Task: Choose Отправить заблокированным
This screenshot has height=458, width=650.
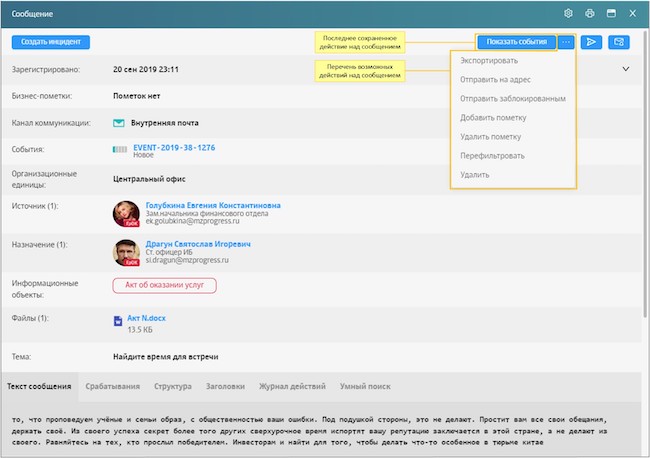Action: point(513,99)
